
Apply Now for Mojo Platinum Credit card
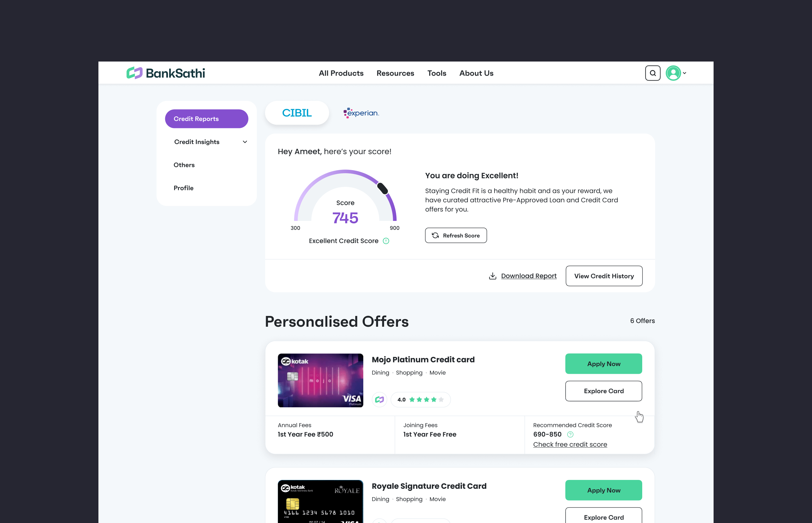[x=603, y=364]
